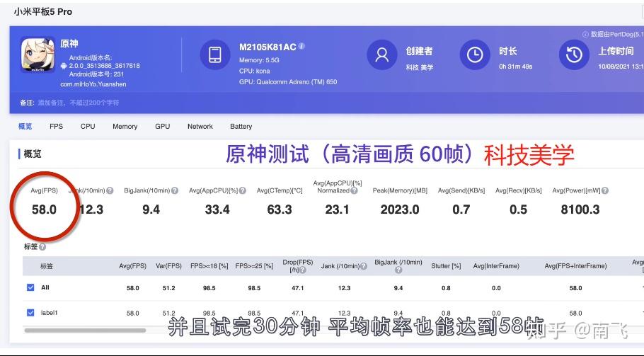This screenshot has height=356, width=644.
Task: Click the Genshin Impact app icon
Action: (38, 54)
